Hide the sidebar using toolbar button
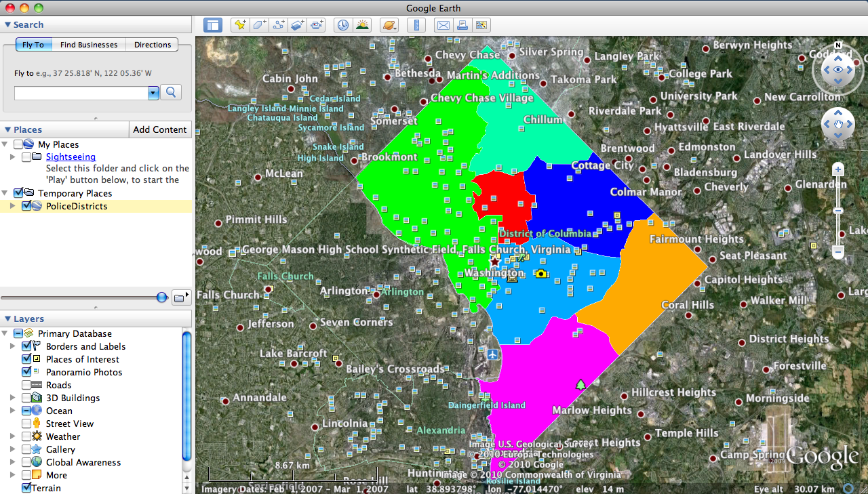This screenshot has width=868, height=494. 213,25
